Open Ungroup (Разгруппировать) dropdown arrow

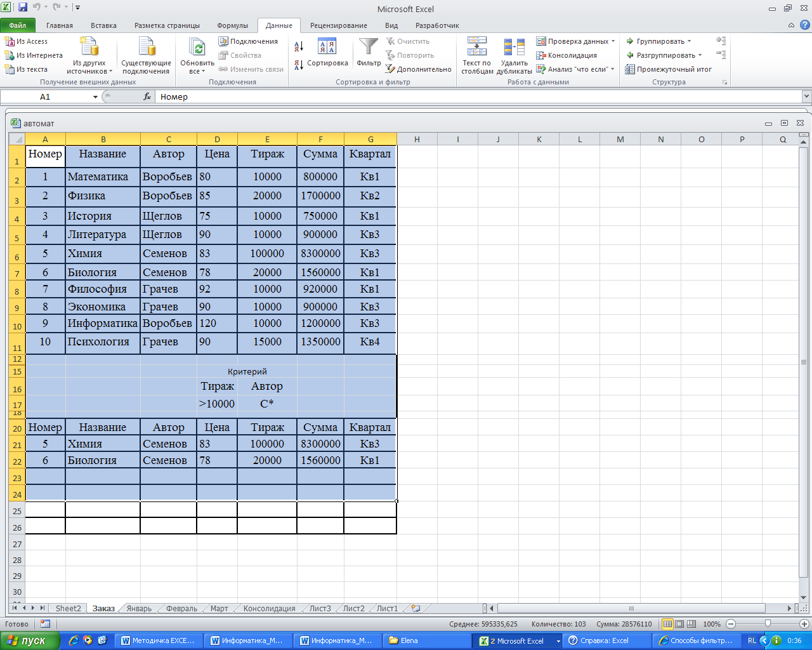[x=700, y=55]
